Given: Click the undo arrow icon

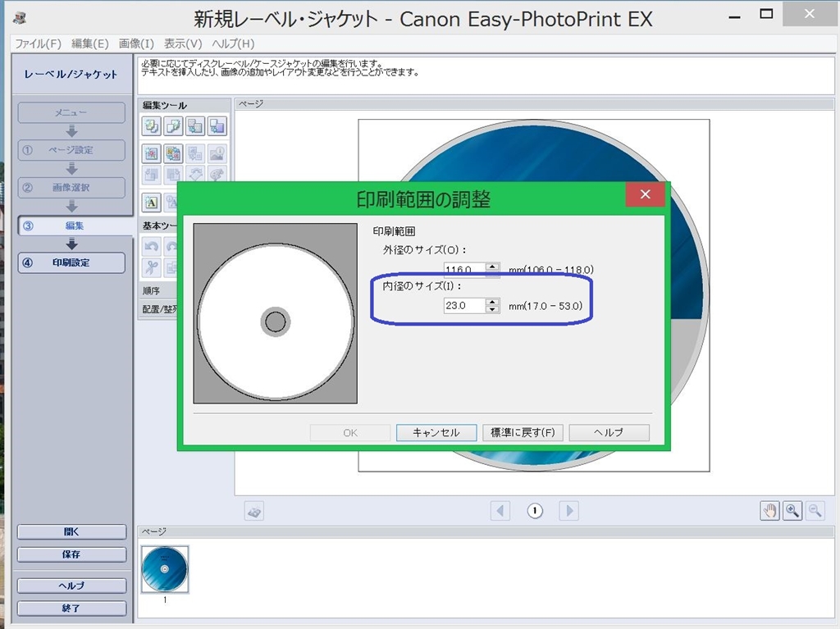Looking at the screenshot, I should (152, 245).
